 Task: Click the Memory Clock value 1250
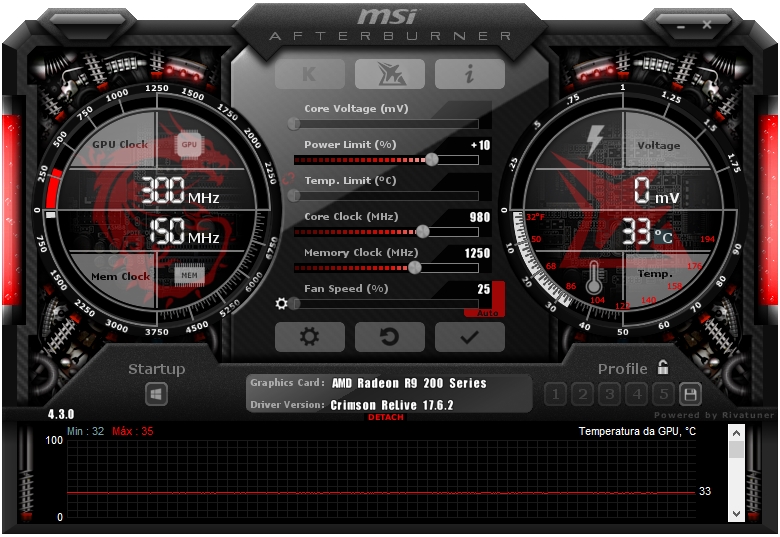pyautogui.click(x=478, y=253)
